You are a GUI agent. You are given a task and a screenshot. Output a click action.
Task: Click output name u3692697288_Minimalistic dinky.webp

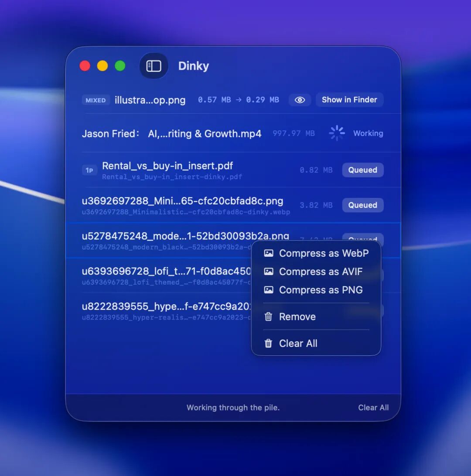point(186,212)
